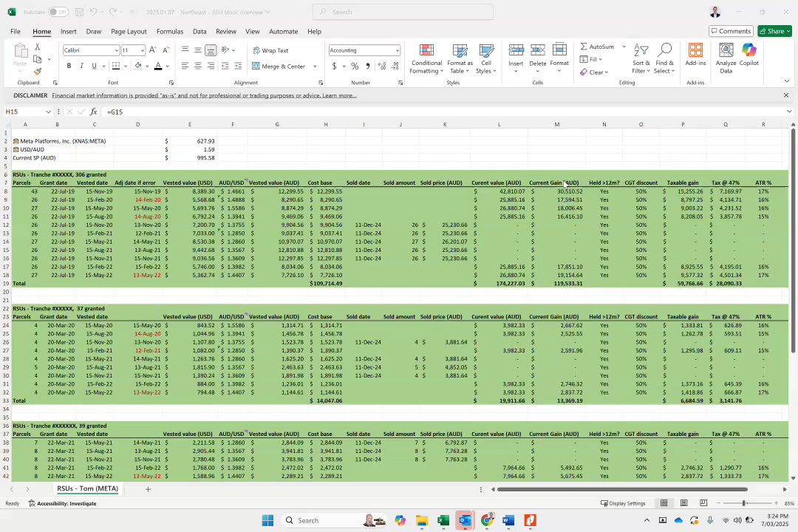Open the Learn more disclaimer link
798x532 pixels.
(x=339, y=95)
